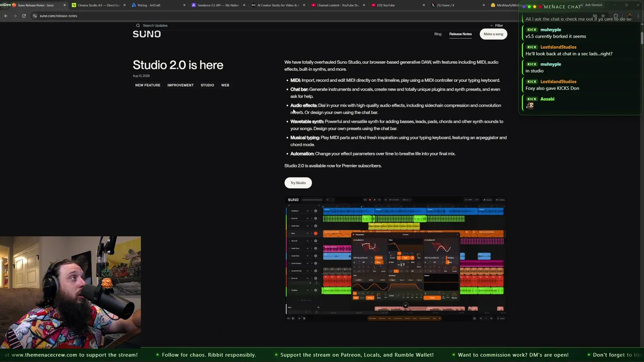Select the STUDIO tag
Screen dimensions: 644x362
pos(207,85)
